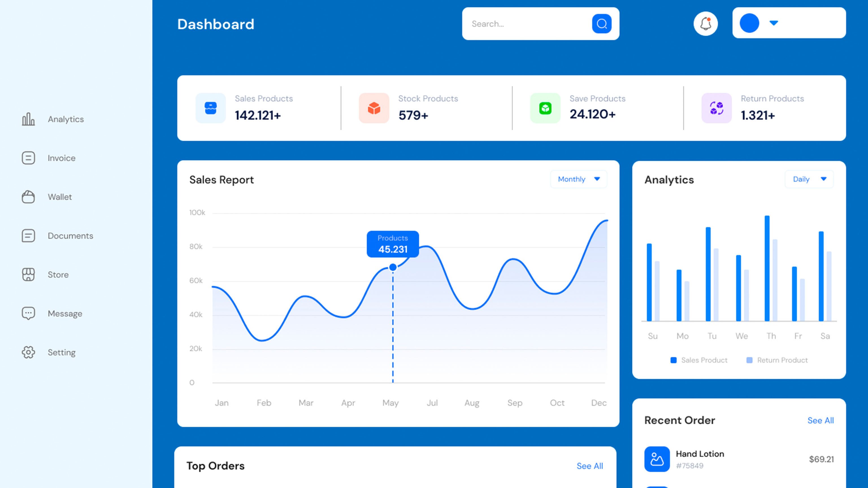This screenshot has height=488, width=868.
Task: Open notifications via the bell icon
Action: (x=706, y=23)
